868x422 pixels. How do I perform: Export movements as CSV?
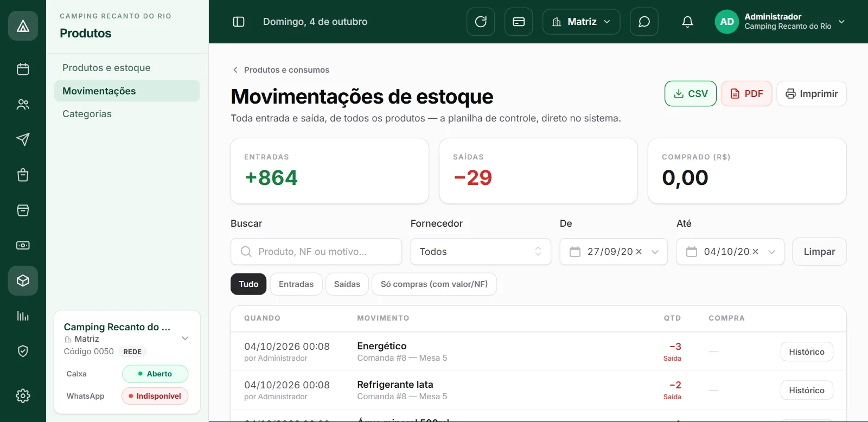(x=691, y=94)
